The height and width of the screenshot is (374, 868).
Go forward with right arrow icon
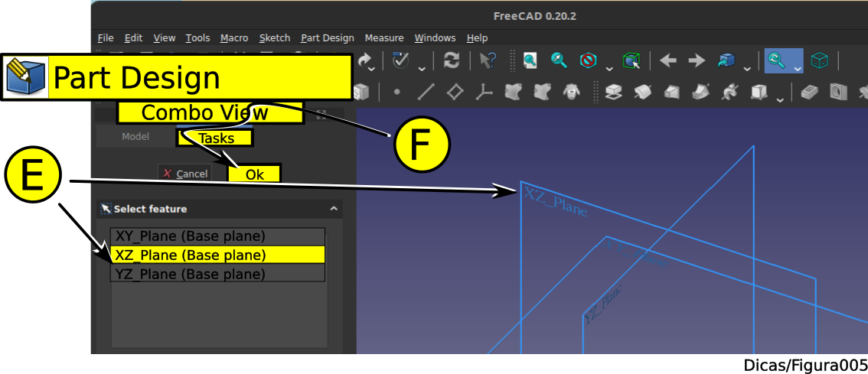[696, 60]
